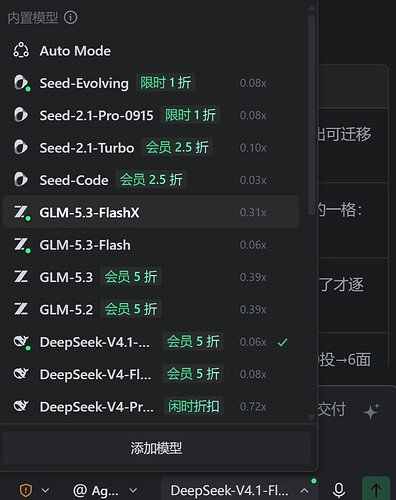The width and height of the screenshot is (396, 500).
Task: Click the DeepSeek-V4-Pr whale icon
Action: (x=21, y=406)
